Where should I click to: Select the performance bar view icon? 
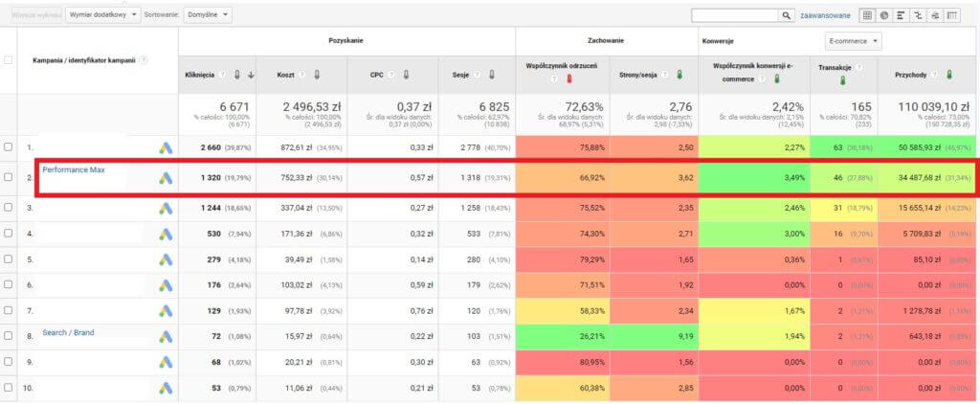(901, 15)
